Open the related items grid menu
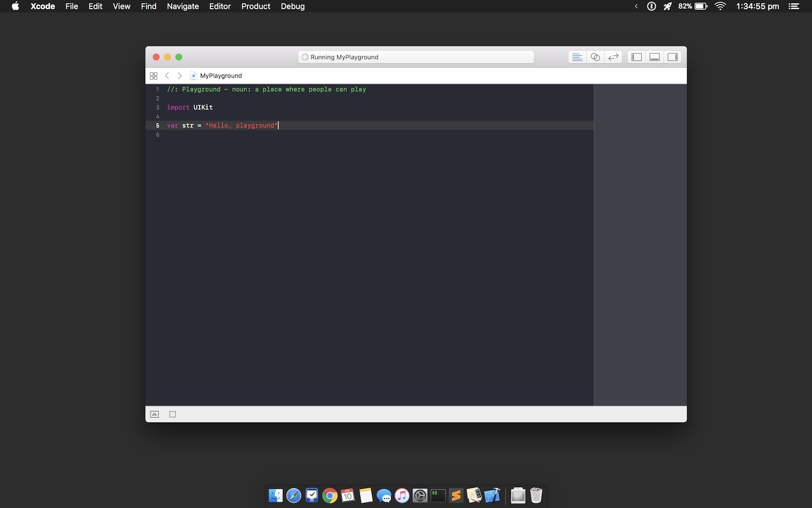Screen dimensions: 812x508 [153, 76]
